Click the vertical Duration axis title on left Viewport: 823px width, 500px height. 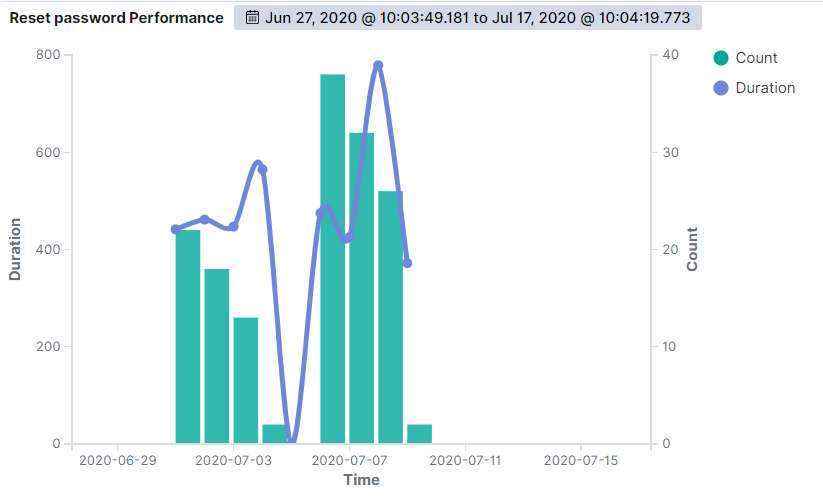point(15,249)
